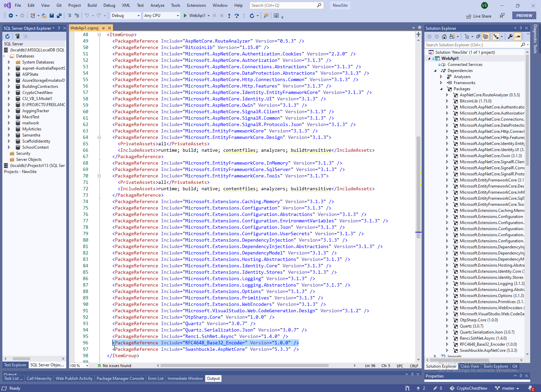
Task: Open the notifications bell in status bar
Action: point(531,388)
